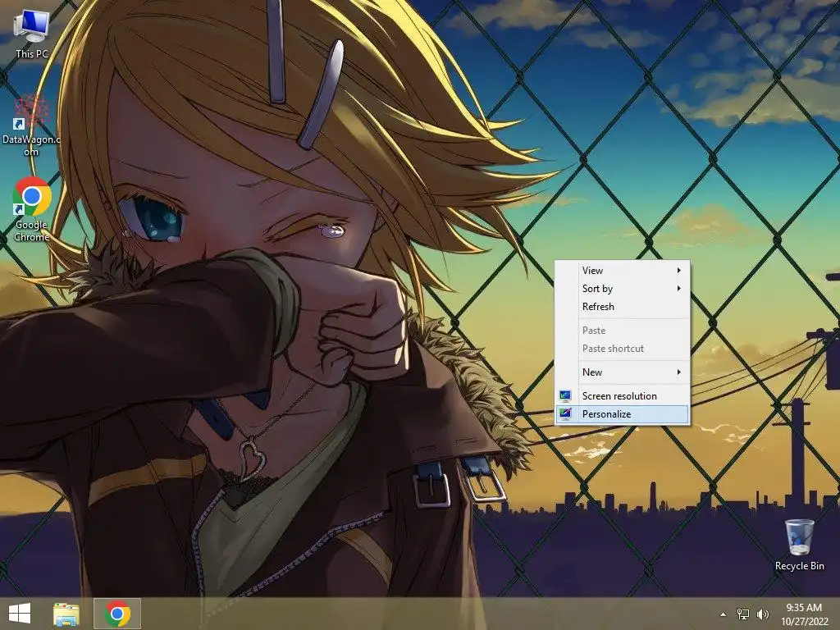Expand the New submenu

622,372
